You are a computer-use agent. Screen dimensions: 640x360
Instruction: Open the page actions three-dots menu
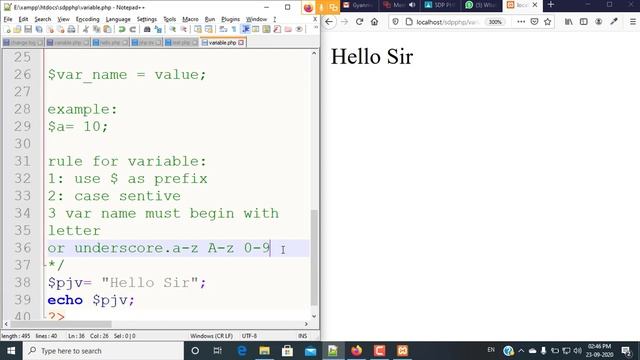point(521,22)
